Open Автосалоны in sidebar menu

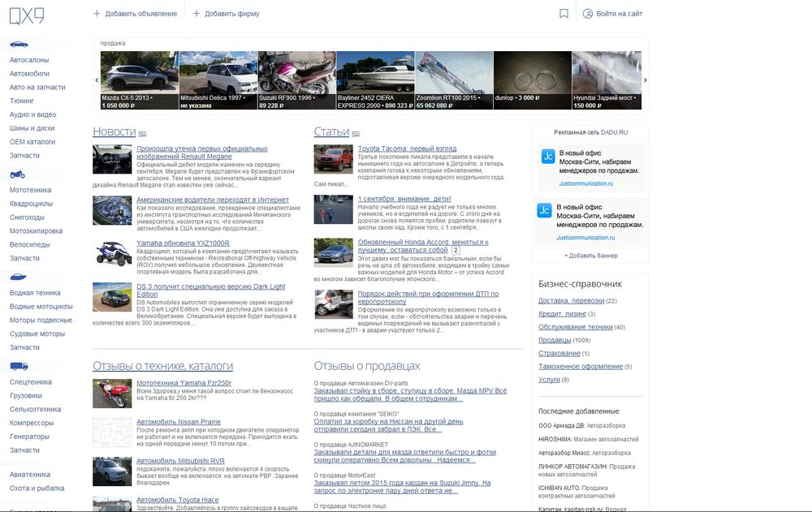(x=29, y=60)
